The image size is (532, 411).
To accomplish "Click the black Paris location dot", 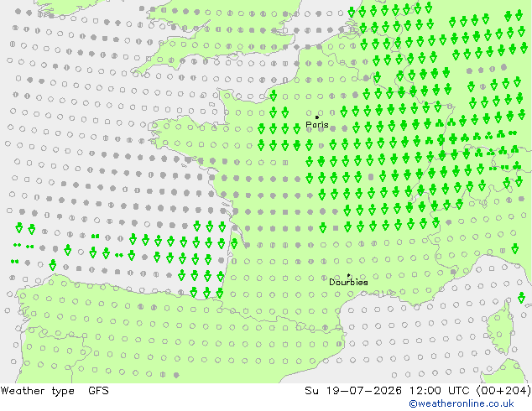I will pos(317,117).
